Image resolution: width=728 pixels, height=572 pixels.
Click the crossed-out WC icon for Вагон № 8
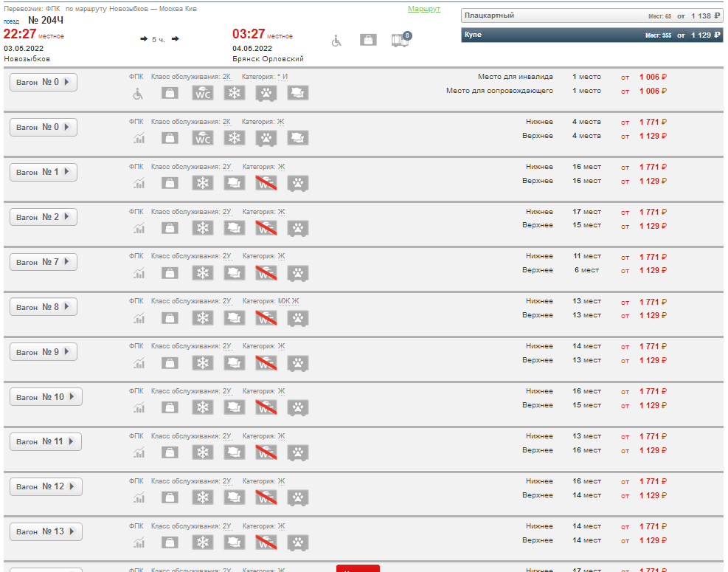click(x=266, y=318)
